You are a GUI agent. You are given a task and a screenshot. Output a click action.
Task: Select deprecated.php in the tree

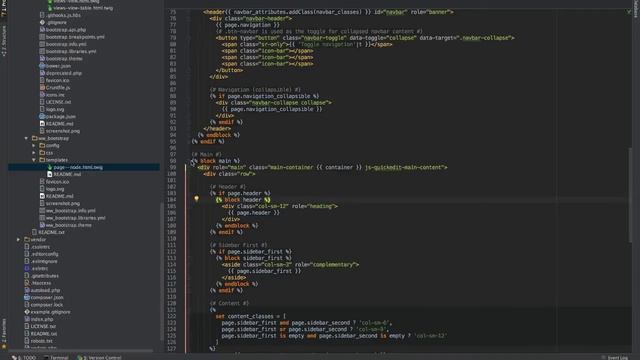coord(64,73)
